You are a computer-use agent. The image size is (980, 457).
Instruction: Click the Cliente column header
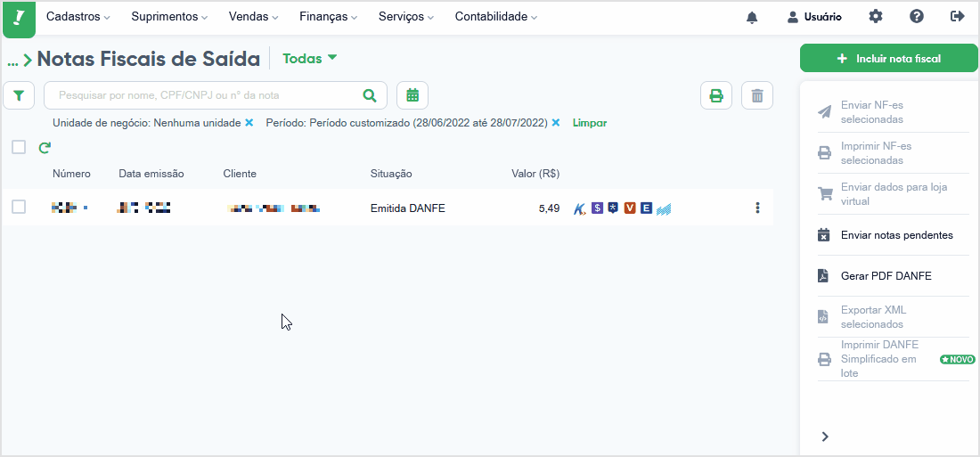coord(240,174)
